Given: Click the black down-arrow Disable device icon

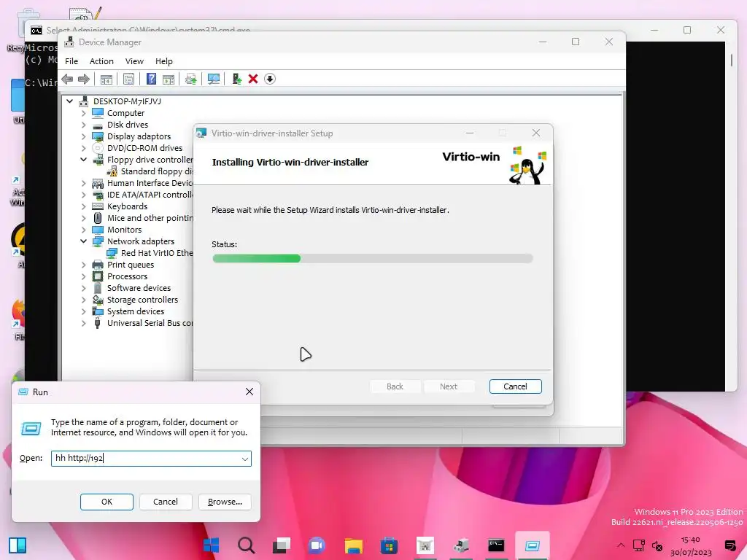Looking at the screenshot, I should coord(270,79).
